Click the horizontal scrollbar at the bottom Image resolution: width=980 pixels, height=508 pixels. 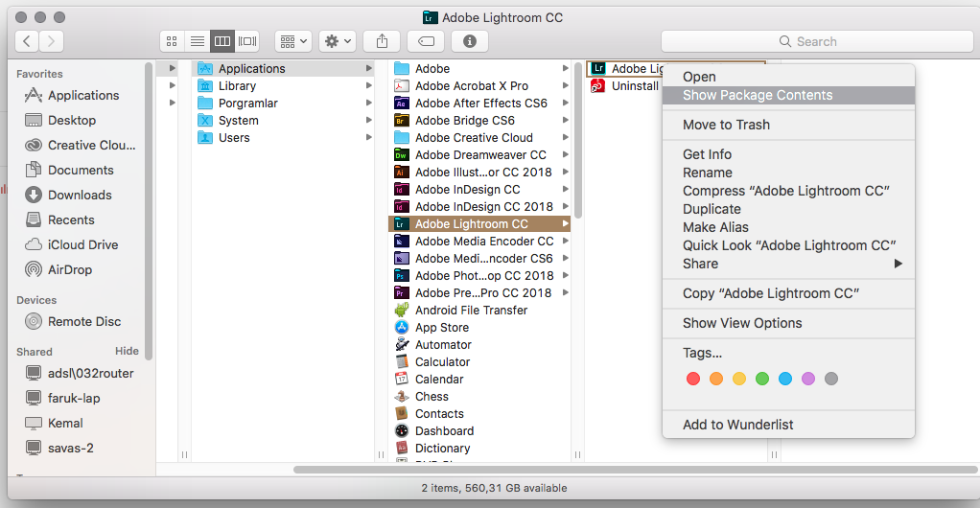(x=636, y=470)
